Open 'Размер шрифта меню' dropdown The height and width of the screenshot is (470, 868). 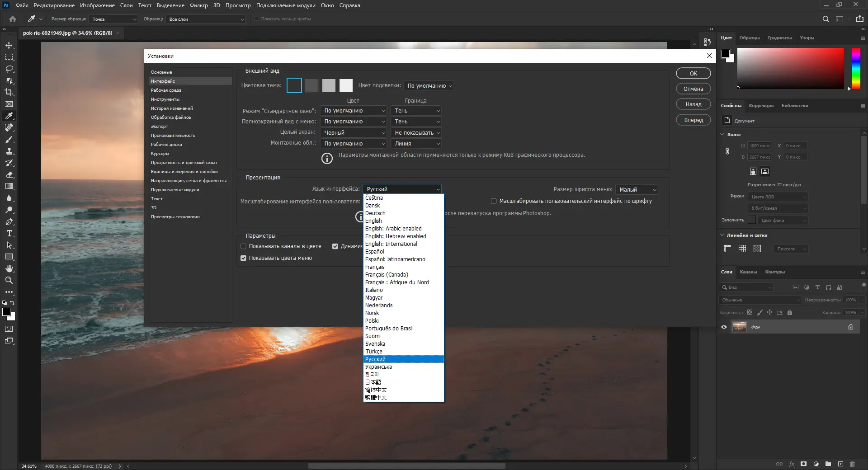pos(637,190)
